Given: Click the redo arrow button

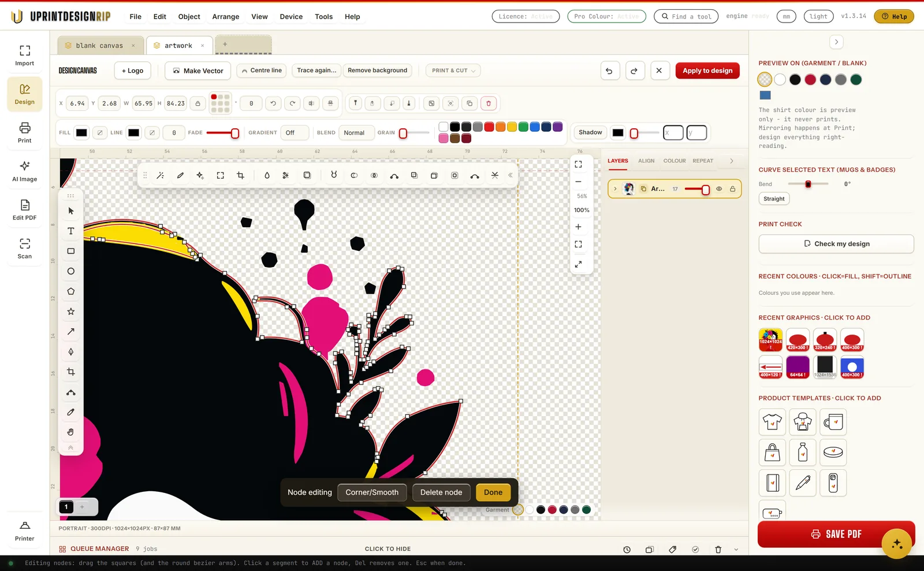Looking at the screenshot, I should pos(634,71).
